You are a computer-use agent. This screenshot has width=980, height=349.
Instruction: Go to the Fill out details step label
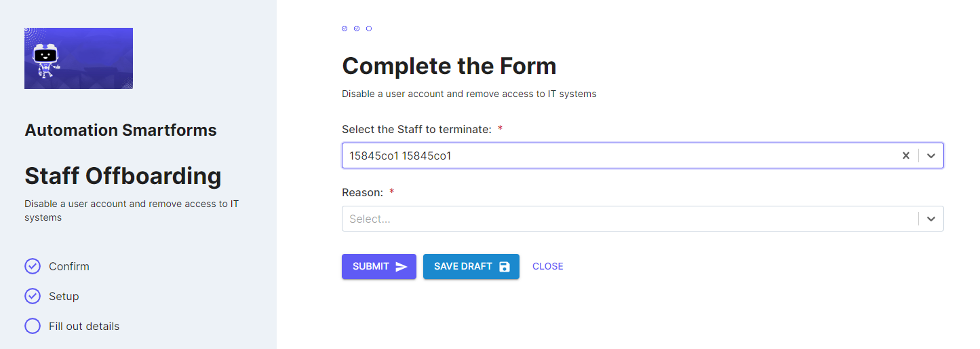(84, 326)
